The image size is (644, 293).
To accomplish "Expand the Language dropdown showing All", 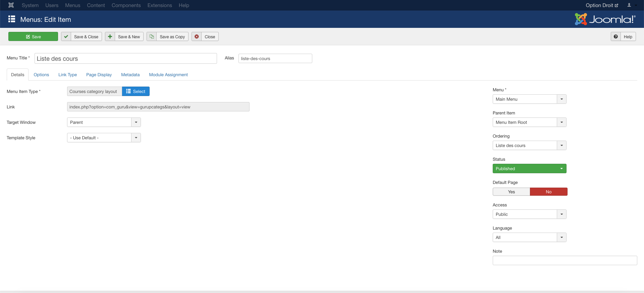I will click(x=530, y=237).
